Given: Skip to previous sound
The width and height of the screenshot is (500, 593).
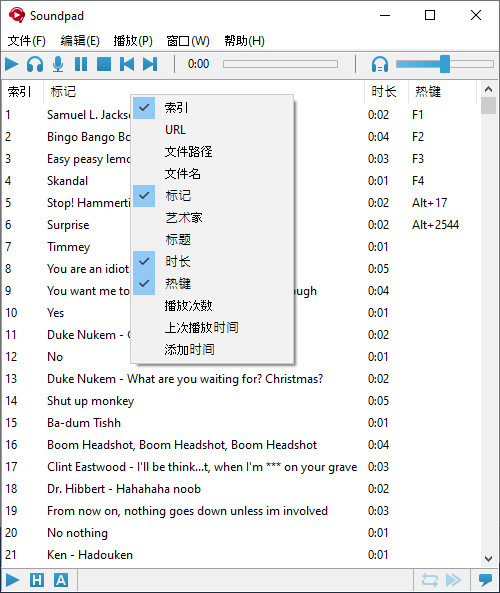Looking at the screenshot, I should (127, 64).
